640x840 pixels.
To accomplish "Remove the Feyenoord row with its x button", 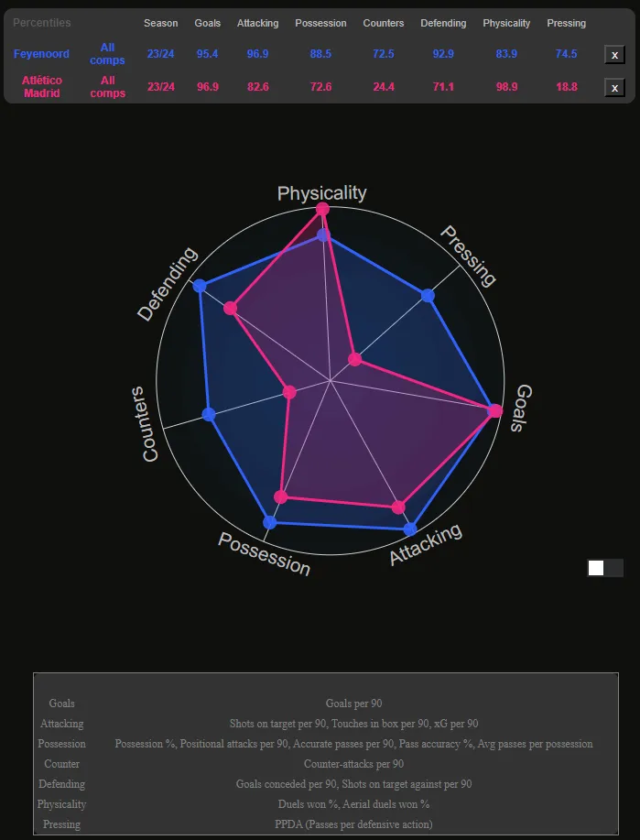I will [x=615, y=55].
